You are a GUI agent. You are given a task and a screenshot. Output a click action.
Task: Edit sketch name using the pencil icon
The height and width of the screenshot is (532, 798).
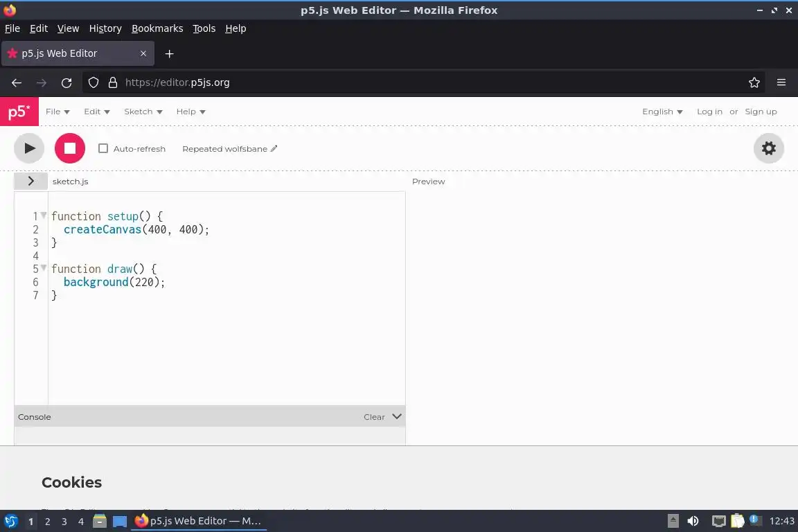(274, 149)
